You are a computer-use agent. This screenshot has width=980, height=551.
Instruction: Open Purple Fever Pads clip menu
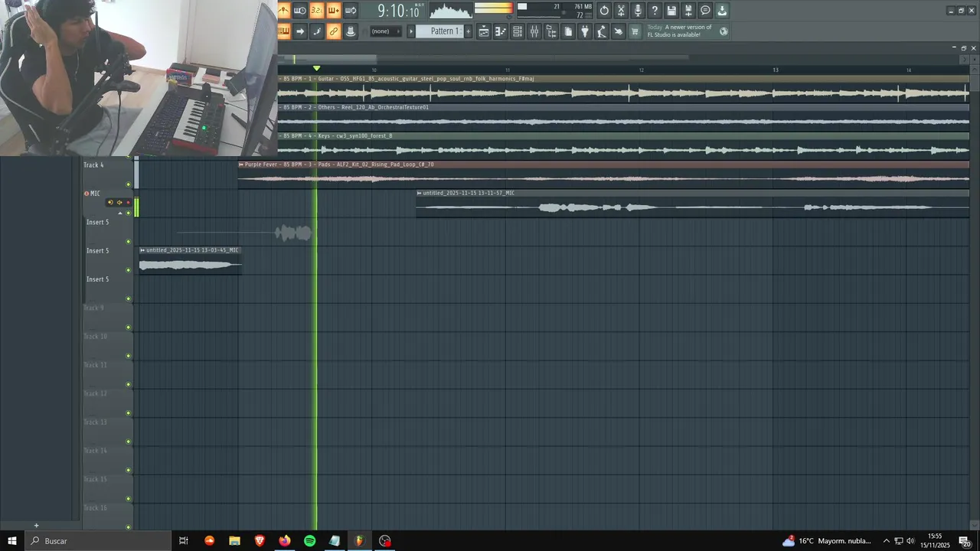pyautogui.click(x=241, y=165)
